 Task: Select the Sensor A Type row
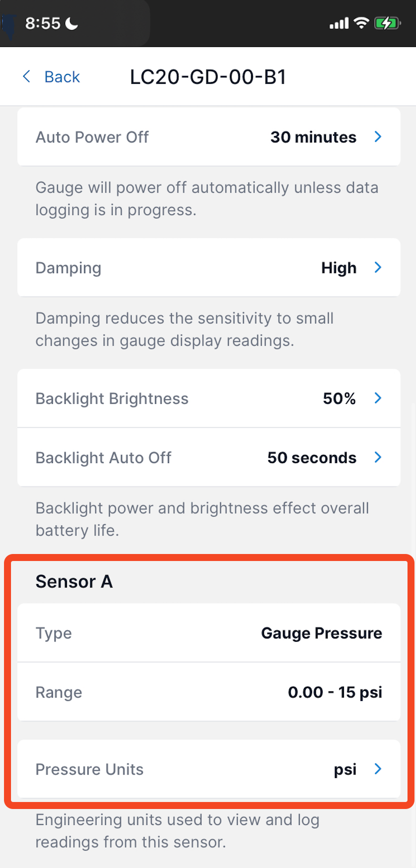point(209,633)
